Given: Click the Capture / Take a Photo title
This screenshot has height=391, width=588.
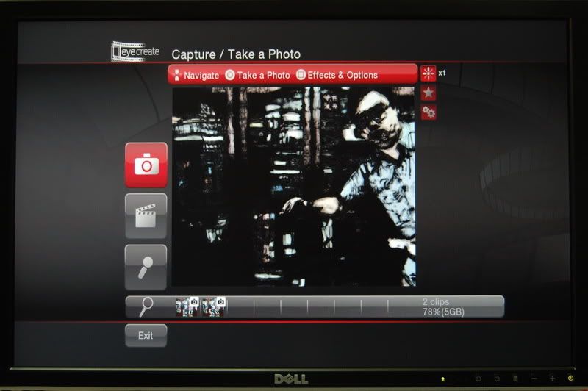Looking at the screenshot, I should (236, 54).
